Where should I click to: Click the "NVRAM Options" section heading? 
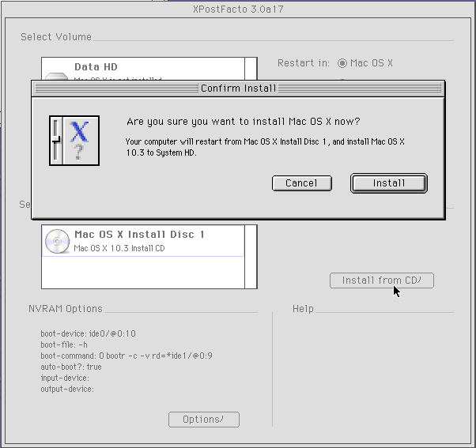[66, 309]
